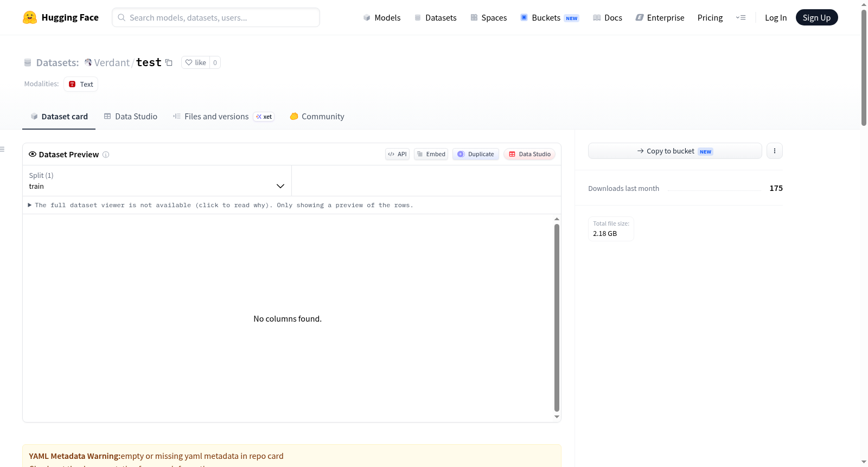Click the 'YAML Metadata Warning:' text
The height and width of the screenshot is (467, 868).
pos(75,456)
